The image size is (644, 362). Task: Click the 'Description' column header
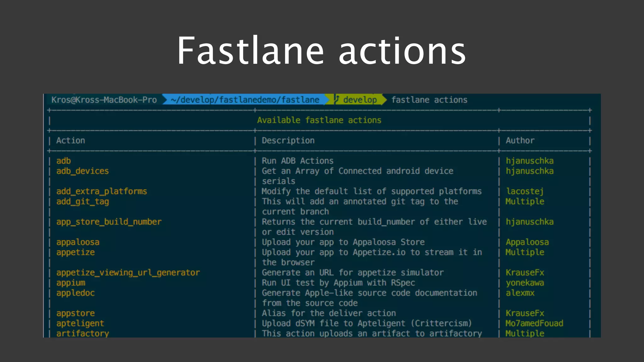[288, 140]
